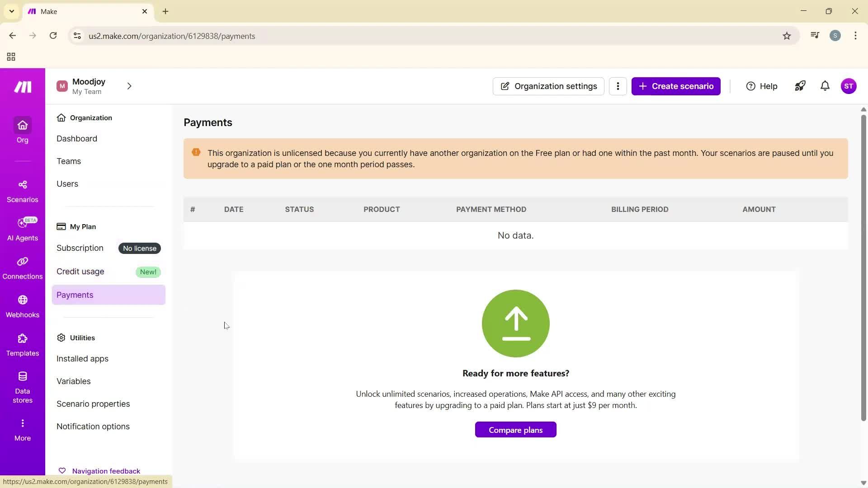
Task: Select the Scenarios sidebar icon
Action: point(22,190)
